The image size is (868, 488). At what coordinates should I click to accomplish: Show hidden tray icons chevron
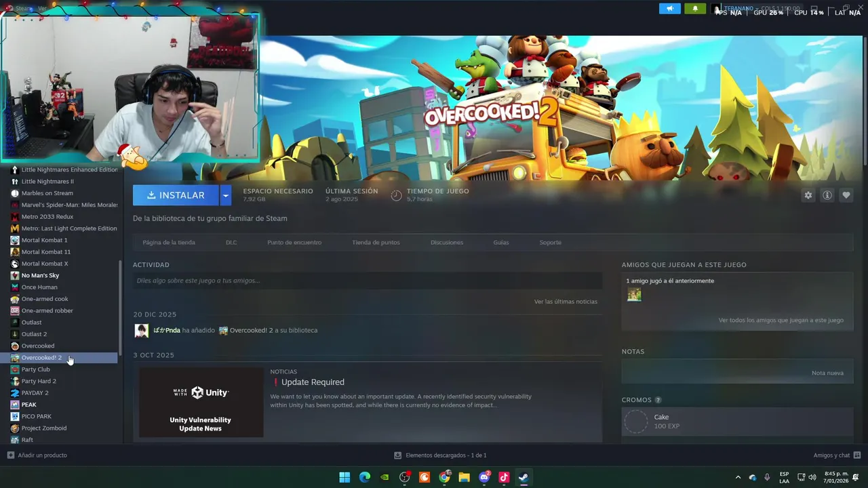(738, 477)
